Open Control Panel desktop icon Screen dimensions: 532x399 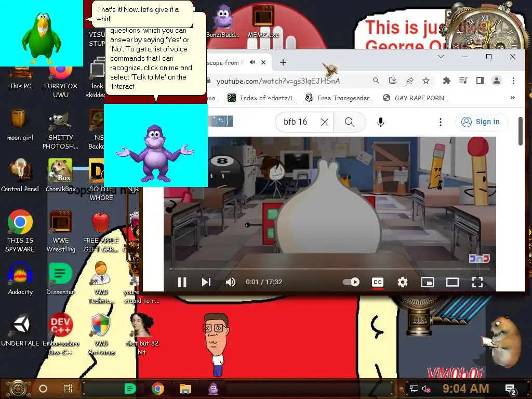[20, 176]
